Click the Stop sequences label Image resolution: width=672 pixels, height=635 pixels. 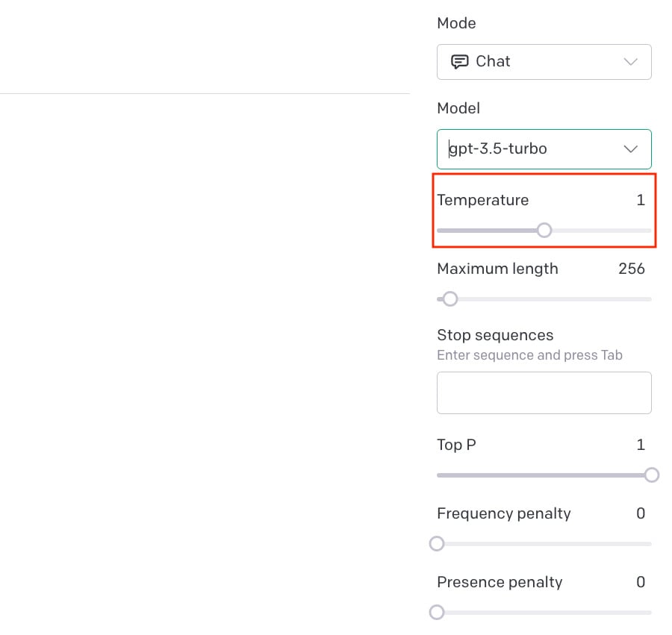pos(495,335)
